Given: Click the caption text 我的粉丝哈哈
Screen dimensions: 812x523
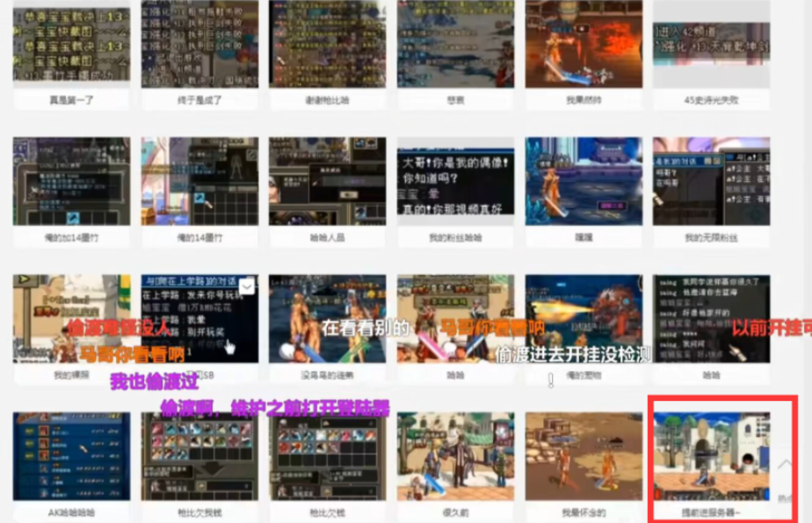Looking at the screenshot, I should [x=456, y=237].
